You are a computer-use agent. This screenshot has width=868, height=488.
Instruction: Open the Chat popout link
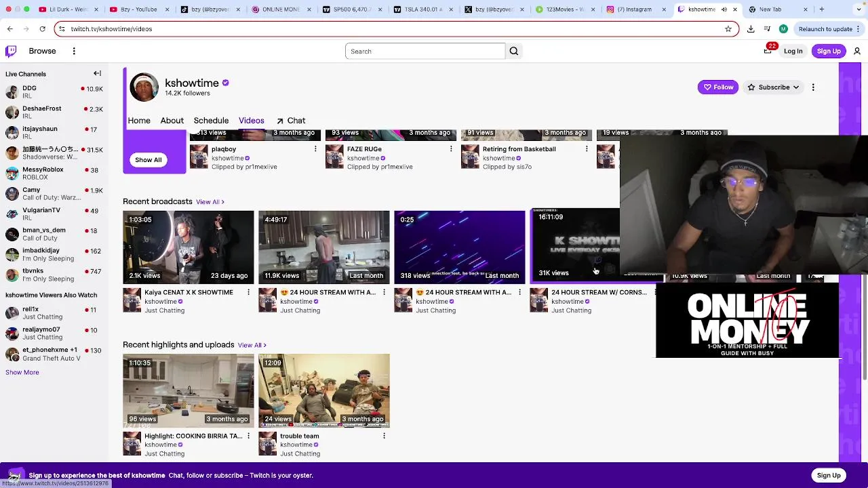click(x=291, y=121)
